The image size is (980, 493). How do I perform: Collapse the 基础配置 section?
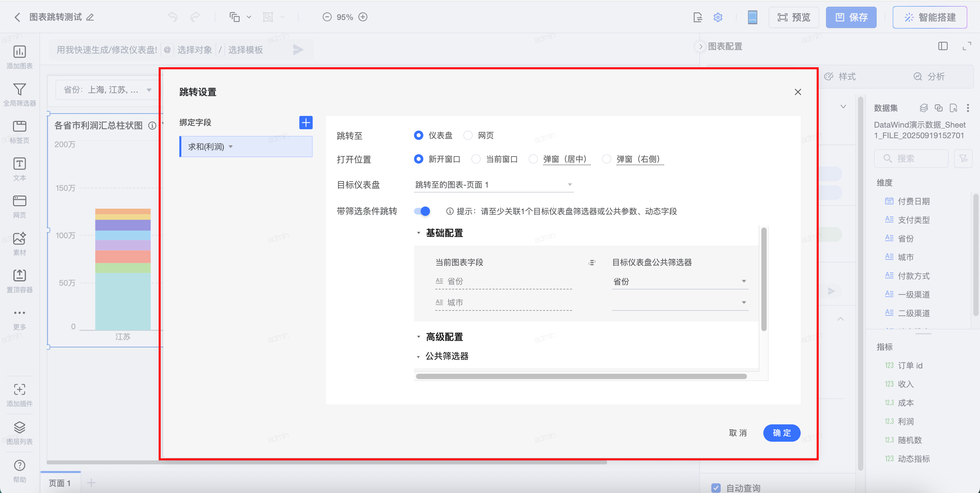pyautogui.click(x=418, y=233)
